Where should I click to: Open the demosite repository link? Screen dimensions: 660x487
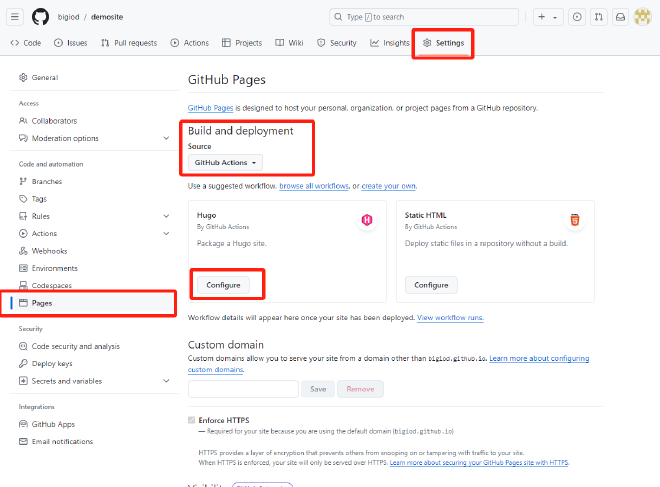pyautogui.click(x=107, y=17)
